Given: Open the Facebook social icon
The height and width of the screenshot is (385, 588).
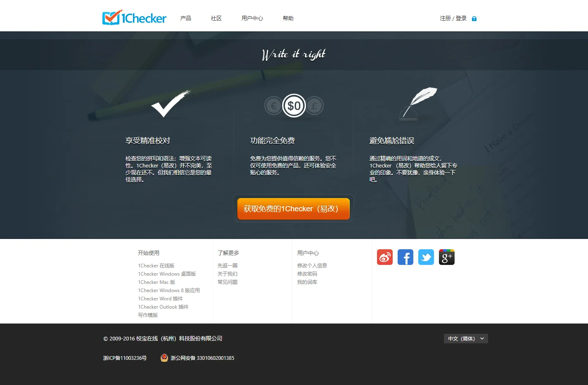Looking at the screenshot, I should [x=405, y=257].
